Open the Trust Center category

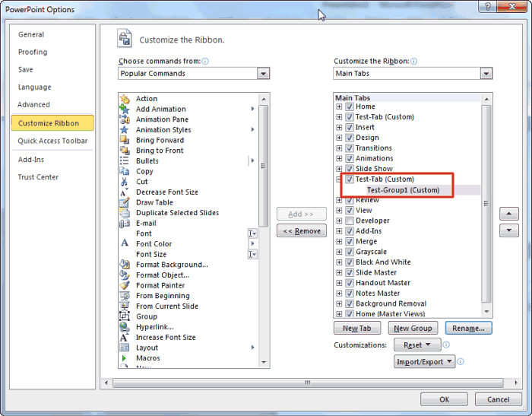(38, 177)
